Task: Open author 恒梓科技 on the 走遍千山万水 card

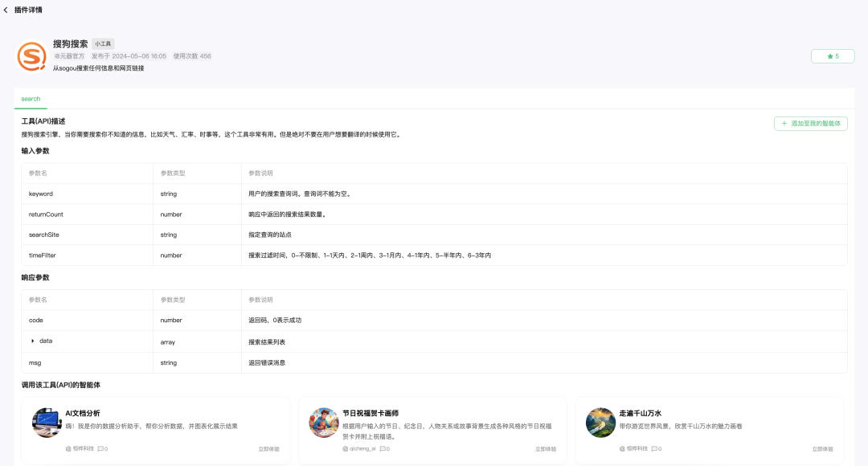Action: 633,449
